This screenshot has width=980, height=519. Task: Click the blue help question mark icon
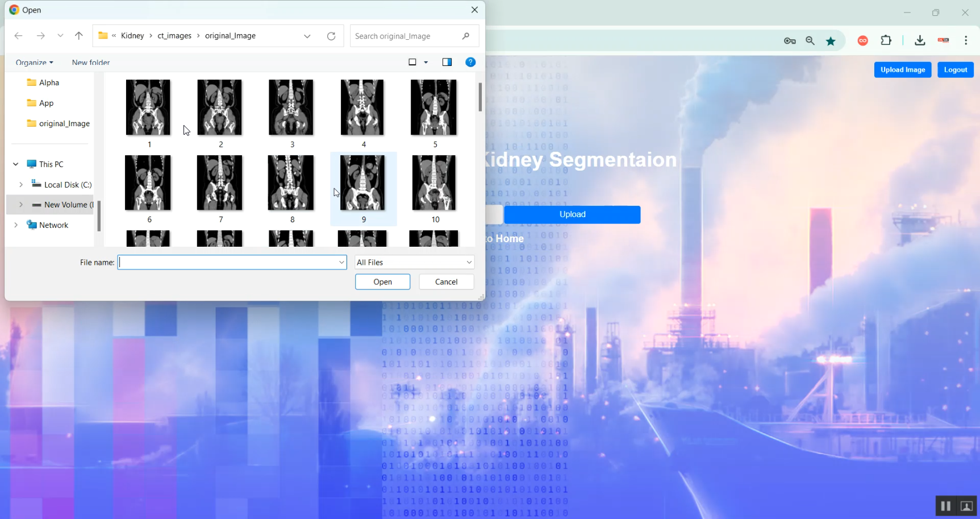470,62
